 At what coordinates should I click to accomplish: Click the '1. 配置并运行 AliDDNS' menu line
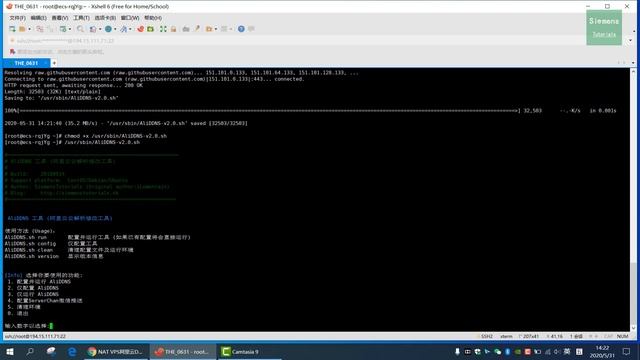[x=39, y=282]
